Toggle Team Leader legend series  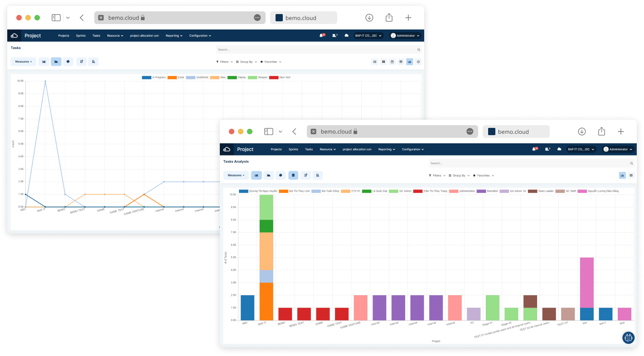pos(541,191)
